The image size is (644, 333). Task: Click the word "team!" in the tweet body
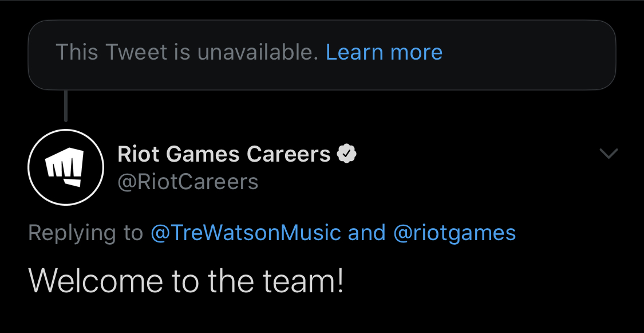pos(303,280)
